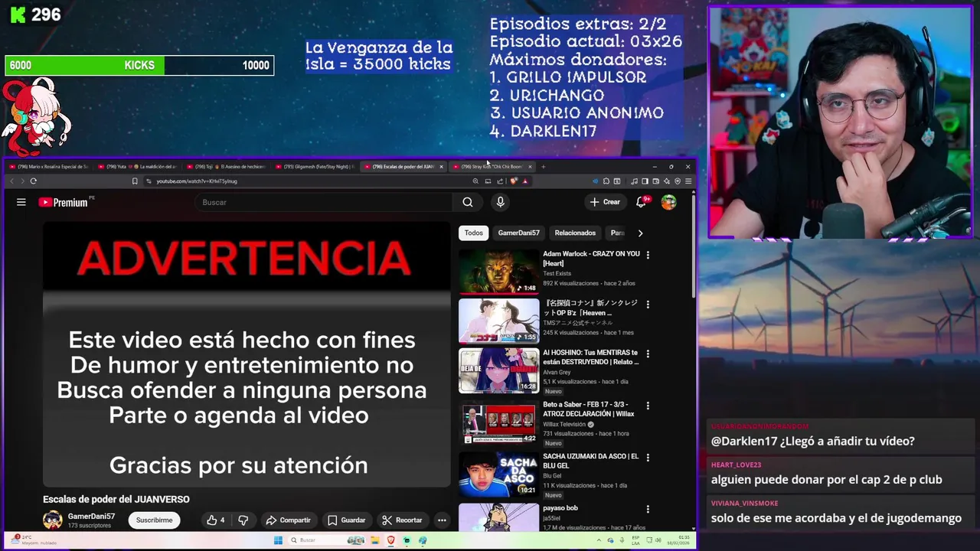
Task: Click the YouTube page vertical scrollbar
Action: click(694, 245)
